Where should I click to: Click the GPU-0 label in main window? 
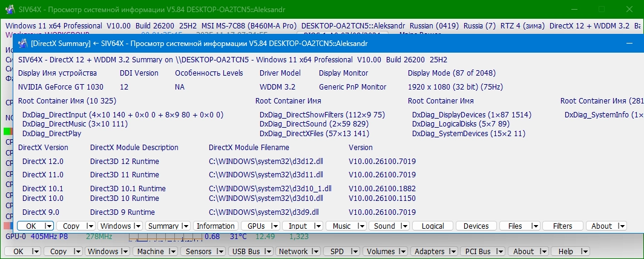(x=16, y=237)
